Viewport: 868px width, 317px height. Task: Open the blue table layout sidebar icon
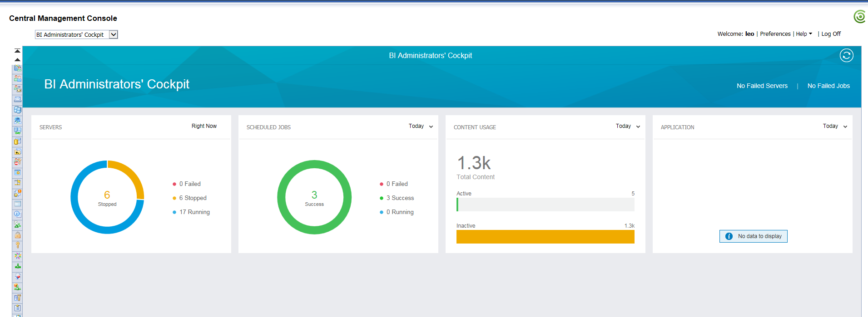[17, 204]
